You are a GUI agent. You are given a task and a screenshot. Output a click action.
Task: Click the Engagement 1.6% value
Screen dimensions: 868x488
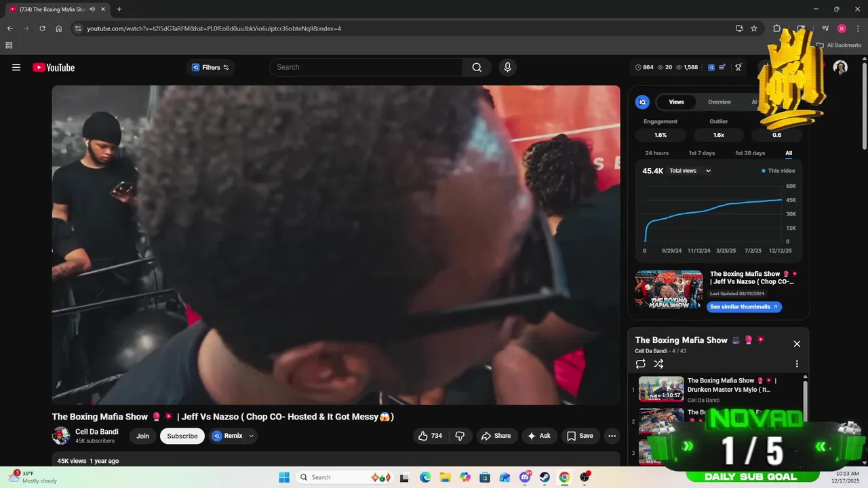click(x=660, y=135)
